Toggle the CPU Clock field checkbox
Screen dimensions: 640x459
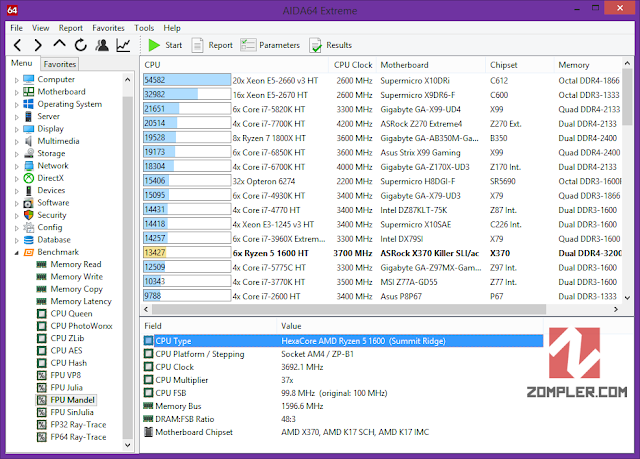pos(149,367)
